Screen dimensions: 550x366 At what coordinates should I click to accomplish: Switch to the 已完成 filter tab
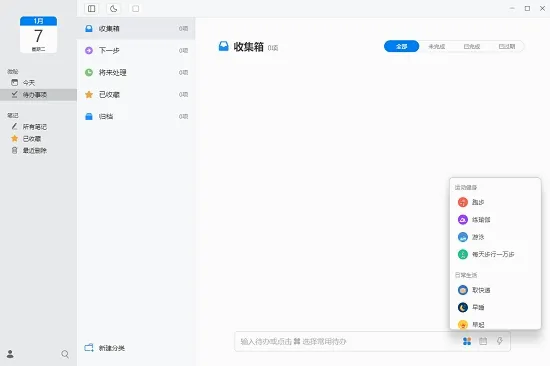click(x=472, y=46)
